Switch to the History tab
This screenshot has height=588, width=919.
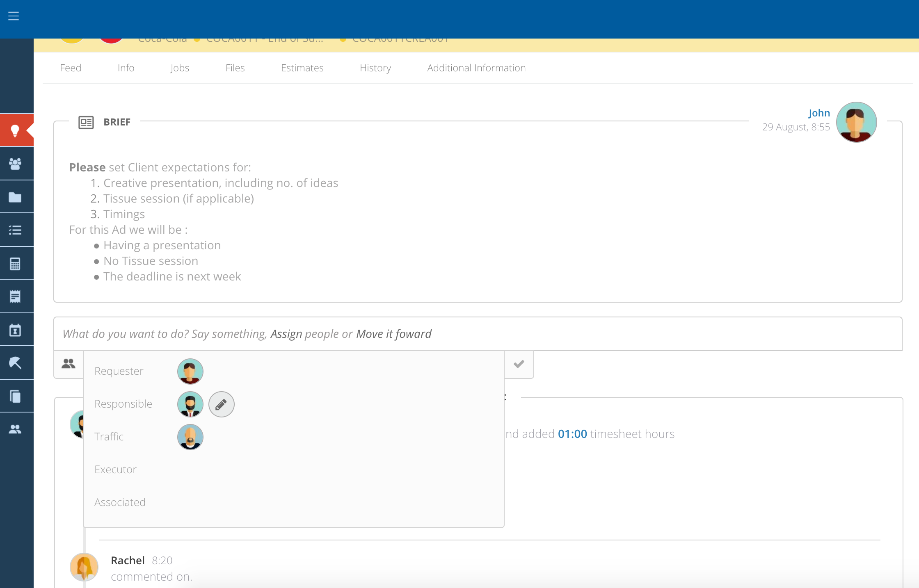pyautogui.click(x=375, y=68)
